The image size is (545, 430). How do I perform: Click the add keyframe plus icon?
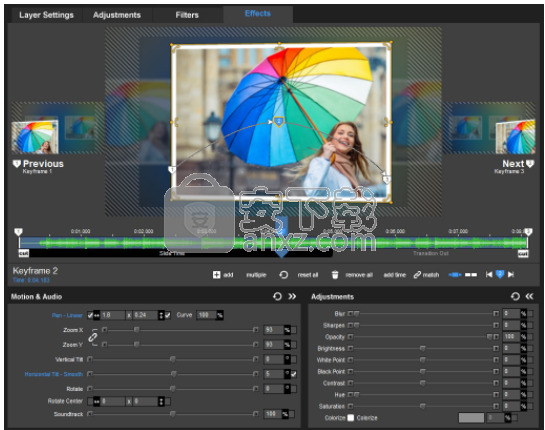point(216,275)
